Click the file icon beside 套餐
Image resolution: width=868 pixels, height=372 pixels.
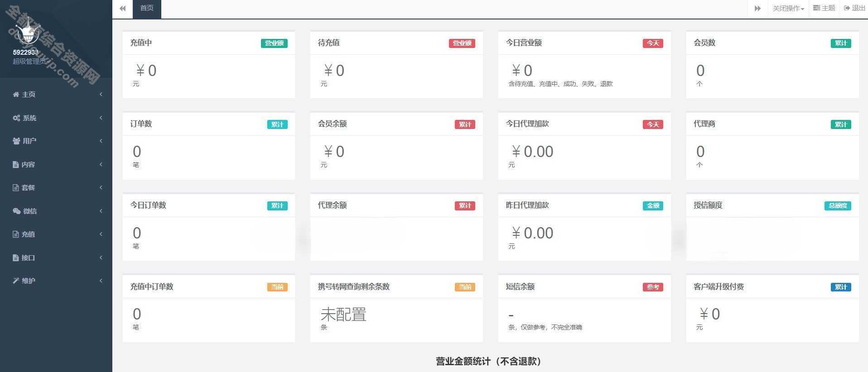coord(15,187)
